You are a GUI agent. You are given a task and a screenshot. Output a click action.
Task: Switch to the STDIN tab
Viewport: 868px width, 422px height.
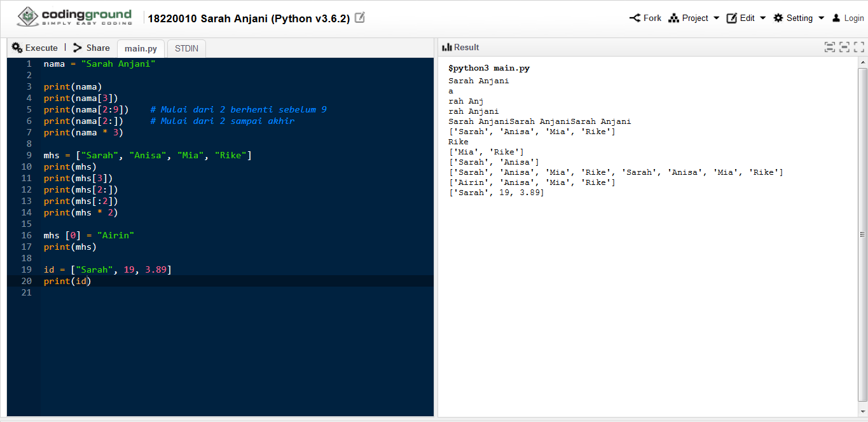click(x=186, y=48)
